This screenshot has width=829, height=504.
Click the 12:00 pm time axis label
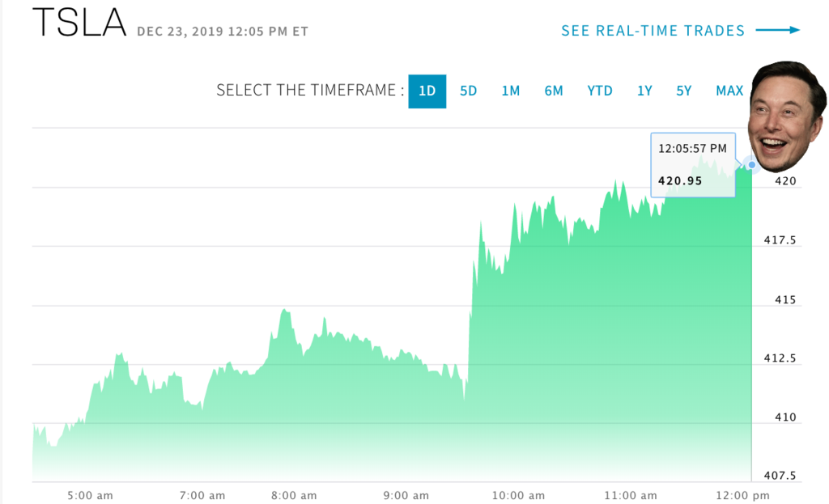coord(750,495)
